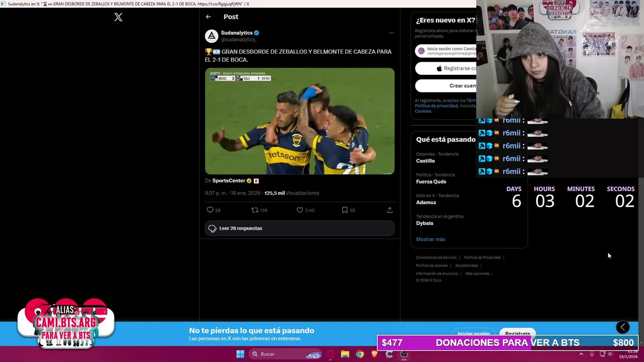The height and width of the screenshot is (362, 644).
Task: Open Sudanalytics profile avatar
Action: 211,36
